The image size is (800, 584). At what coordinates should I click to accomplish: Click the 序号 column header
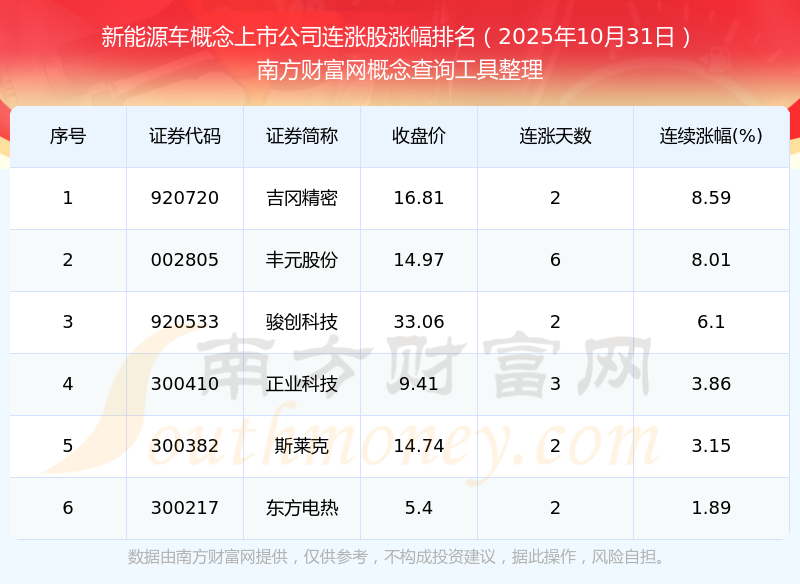pos(68,136)
